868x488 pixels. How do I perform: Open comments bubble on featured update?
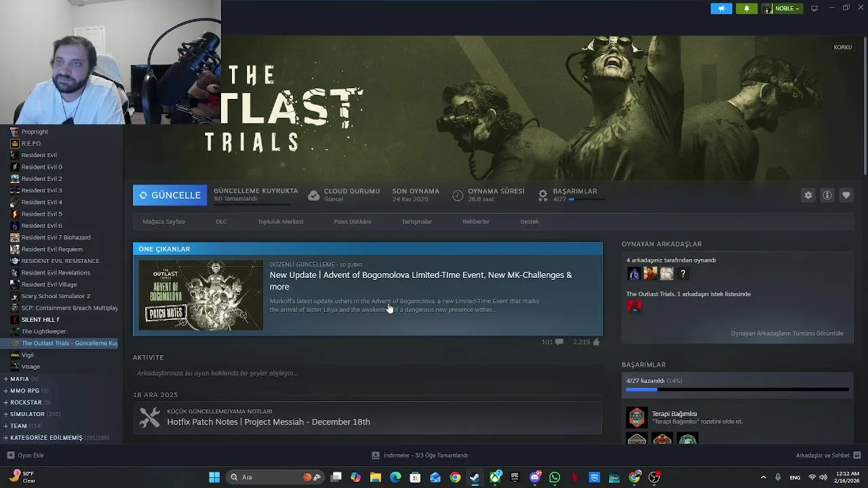[559, 342]
